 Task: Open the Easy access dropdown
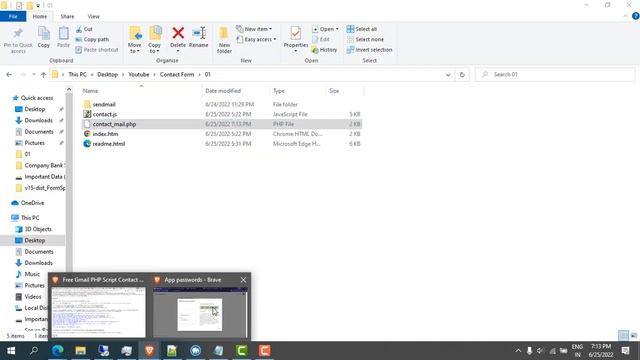pos(256,39)
